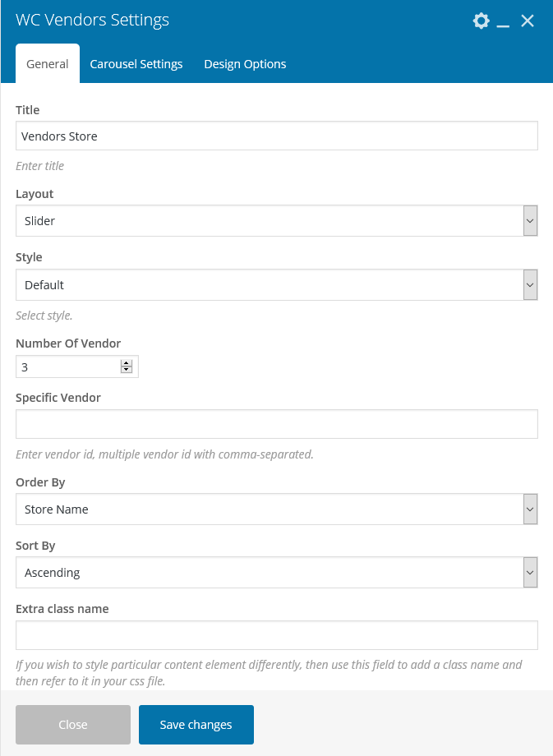Increase Number Of Vendor with up arrow
Screen dimensions: 553x756
[127, 362]
